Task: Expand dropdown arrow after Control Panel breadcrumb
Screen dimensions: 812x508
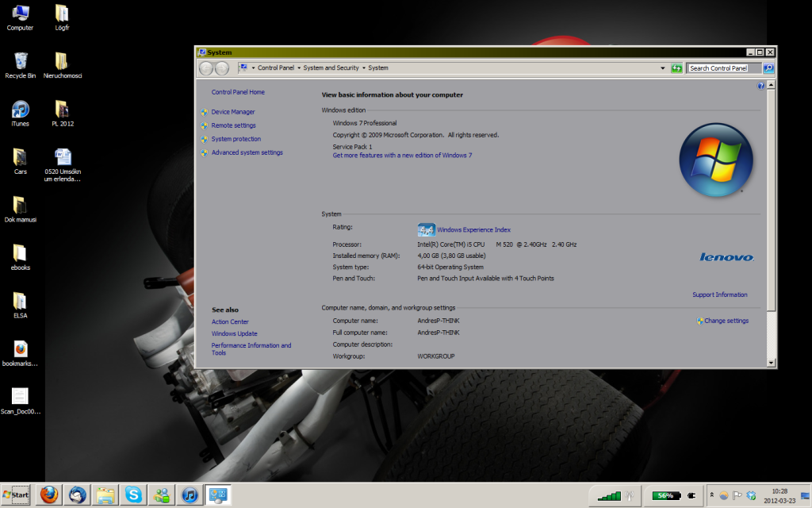Action: pyautogui.click(x=299, y=68)
